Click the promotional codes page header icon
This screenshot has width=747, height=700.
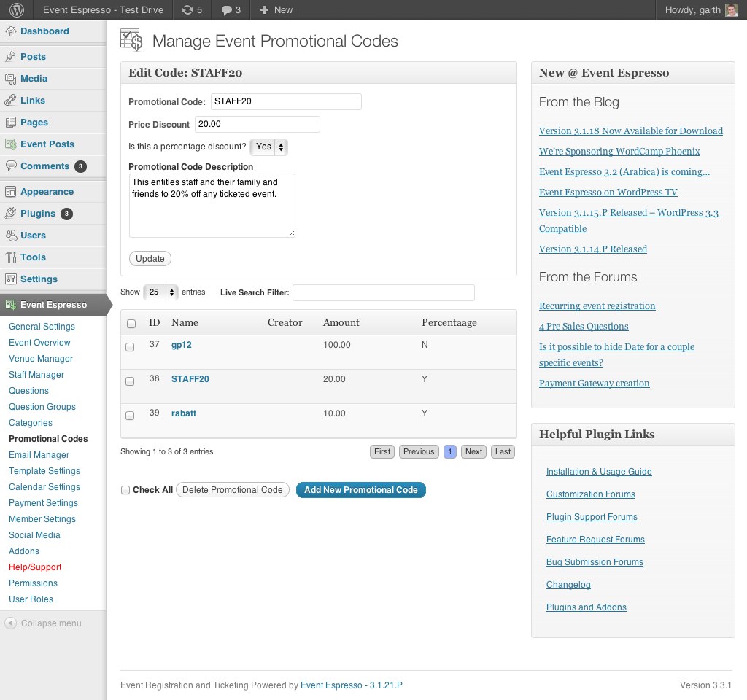pyautogui.click(x=131, y=40)
